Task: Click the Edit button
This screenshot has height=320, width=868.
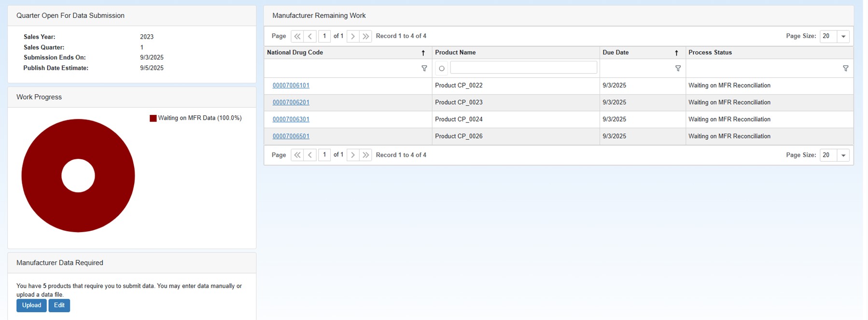Action: click(x=59, y=306)
